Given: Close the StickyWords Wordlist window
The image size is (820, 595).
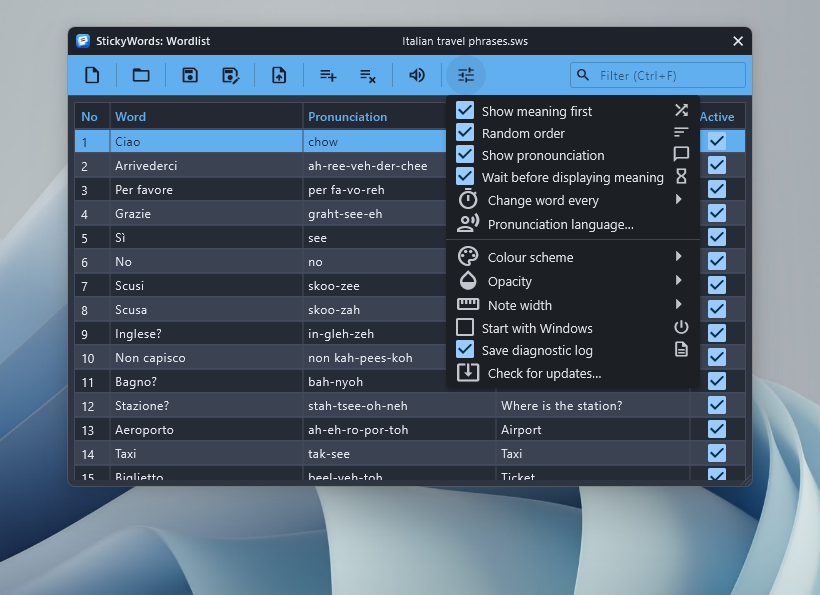Looking at the screenshot, I should tap(737, 41).
